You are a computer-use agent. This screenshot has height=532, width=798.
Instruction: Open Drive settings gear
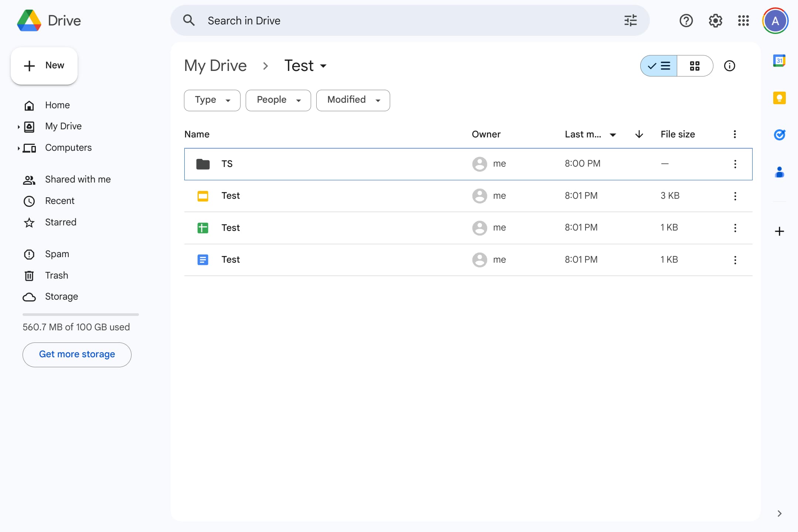coord(715,20)
